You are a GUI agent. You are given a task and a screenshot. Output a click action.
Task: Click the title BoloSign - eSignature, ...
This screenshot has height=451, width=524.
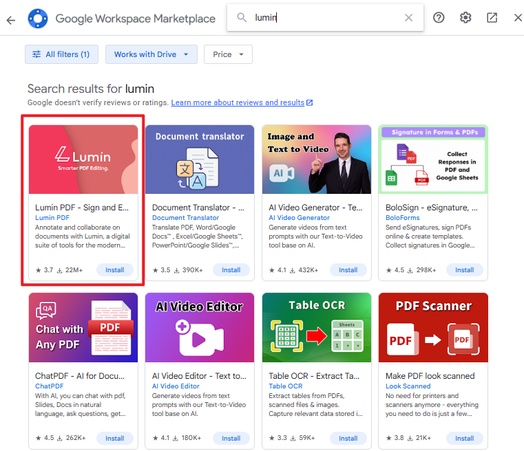(431, 207)
